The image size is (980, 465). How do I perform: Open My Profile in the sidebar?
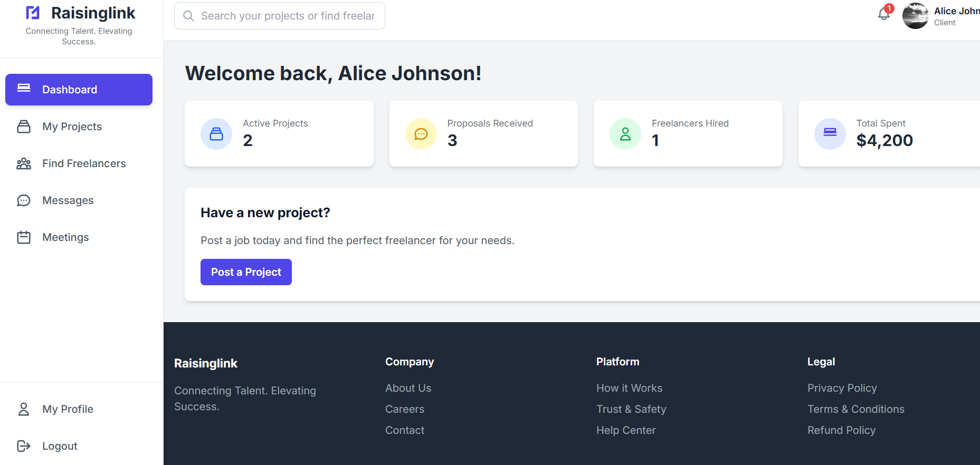coord(79,409)
